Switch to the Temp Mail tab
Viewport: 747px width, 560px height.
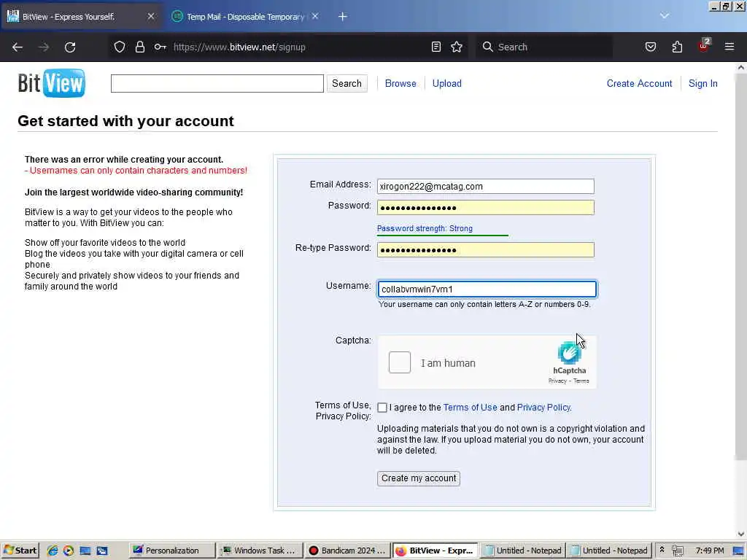[245, 17]
